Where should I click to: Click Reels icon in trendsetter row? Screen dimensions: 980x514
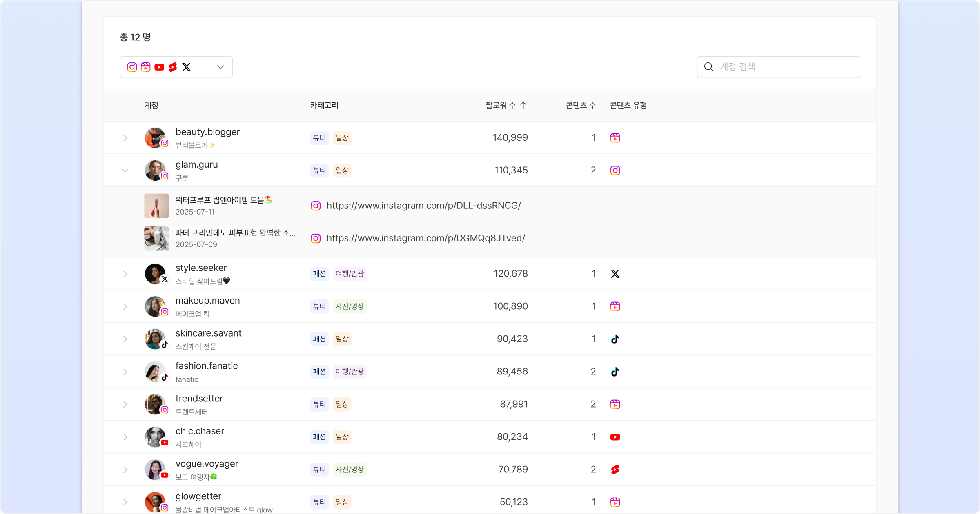615,404
